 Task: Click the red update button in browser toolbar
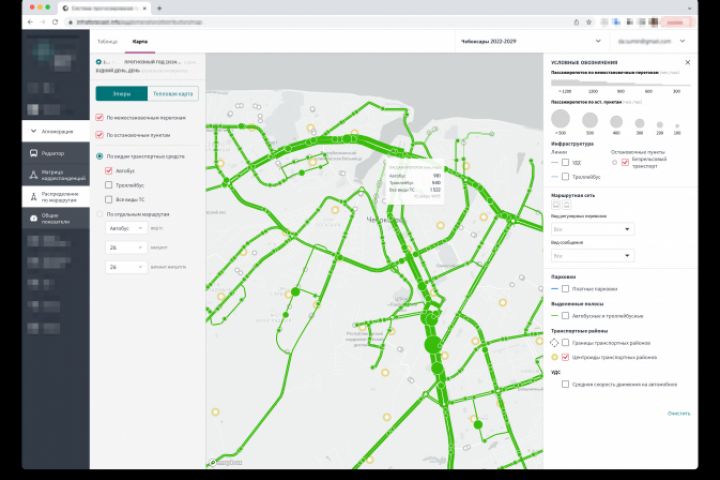[x=676, y=22]
